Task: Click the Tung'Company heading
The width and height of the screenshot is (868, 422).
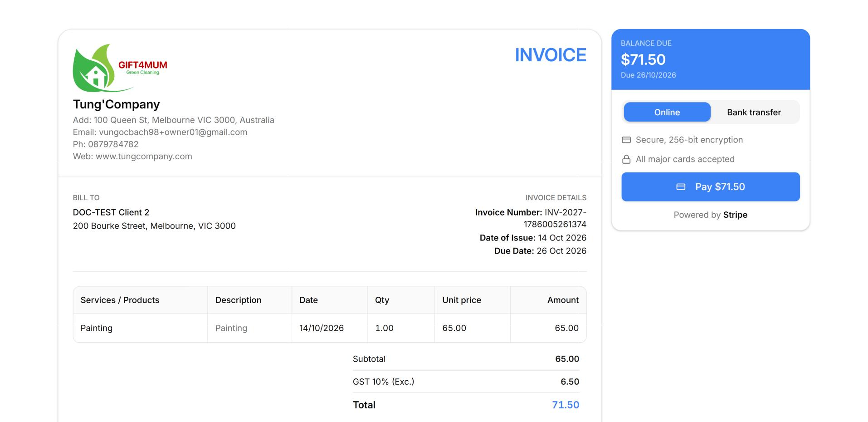Action: click(117, 104)
